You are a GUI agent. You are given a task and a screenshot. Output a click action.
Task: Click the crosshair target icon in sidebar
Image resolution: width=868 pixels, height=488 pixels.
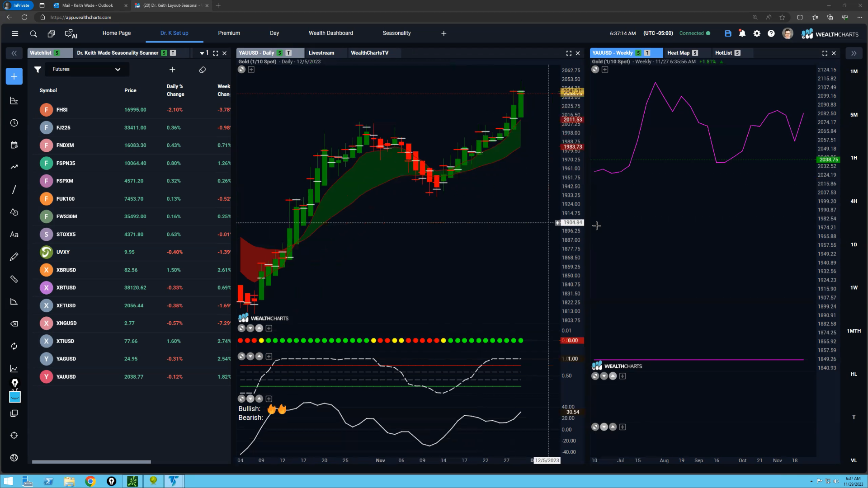click(x=14, y=436)
